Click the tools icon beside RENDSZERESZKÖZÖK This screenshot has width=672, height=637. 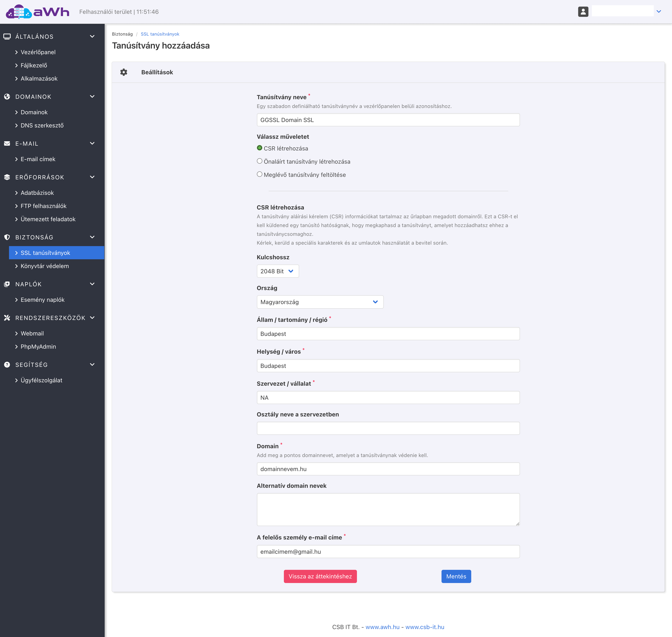pyautogui.click(x=7, y=318)
